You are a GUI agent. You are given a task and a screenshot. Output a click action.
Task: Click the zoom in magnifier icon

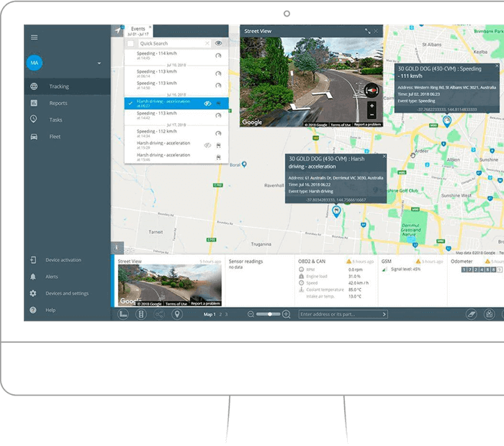(286, 314)
